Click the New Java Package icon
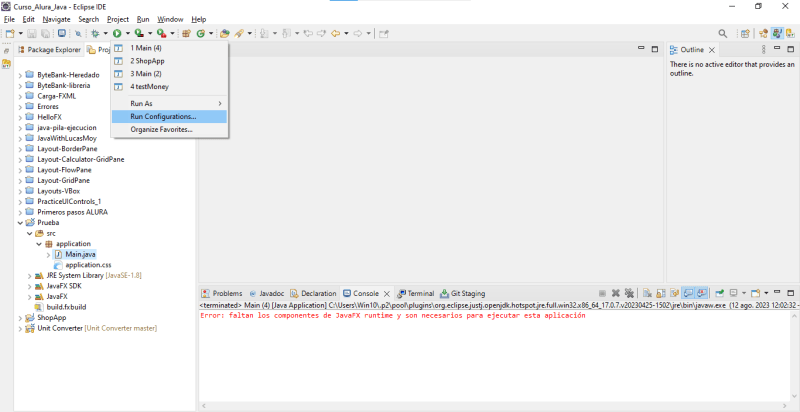This screenshot has width=800, height=412. [186, 34]
